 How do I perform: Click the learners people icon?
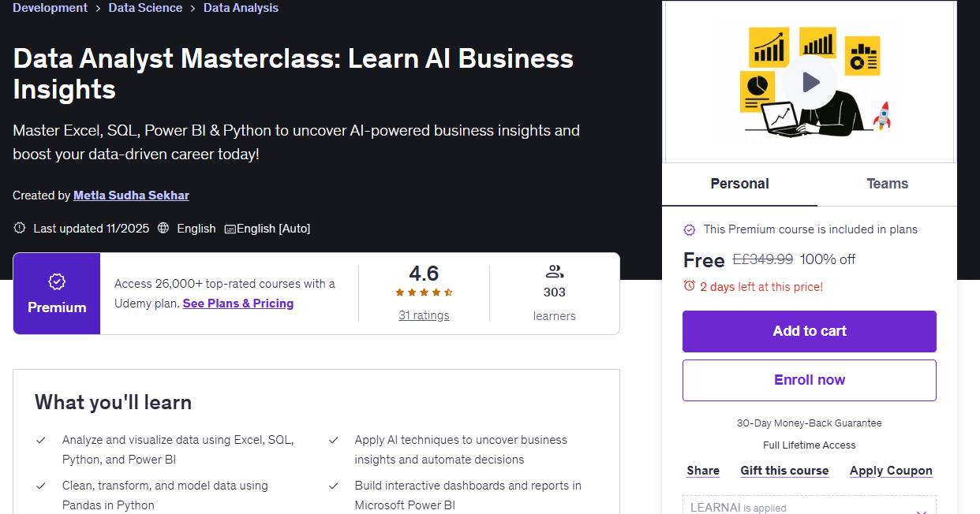(555, 272)
